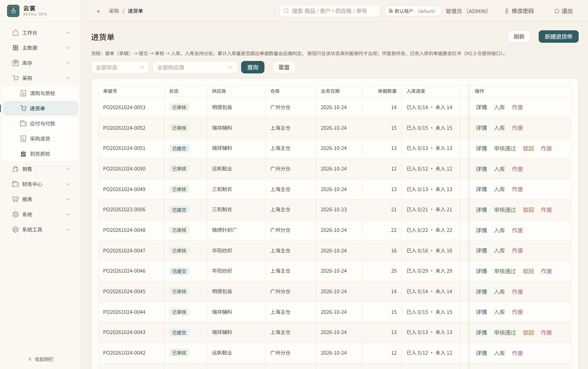Viewport: 588px width, 369px height.
Task: Click the 刷新 button
Action: (x=519, y=37)
